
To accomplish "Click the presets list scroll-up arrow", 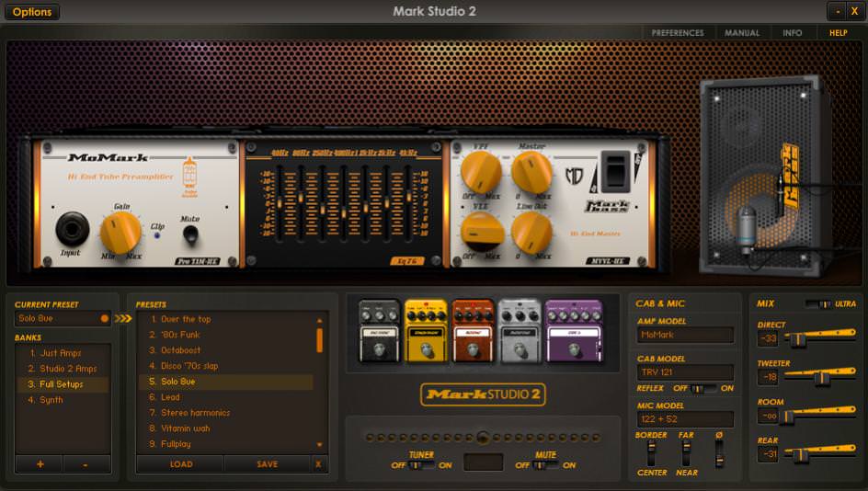I will pyautogui.click(x=319, y=321).
